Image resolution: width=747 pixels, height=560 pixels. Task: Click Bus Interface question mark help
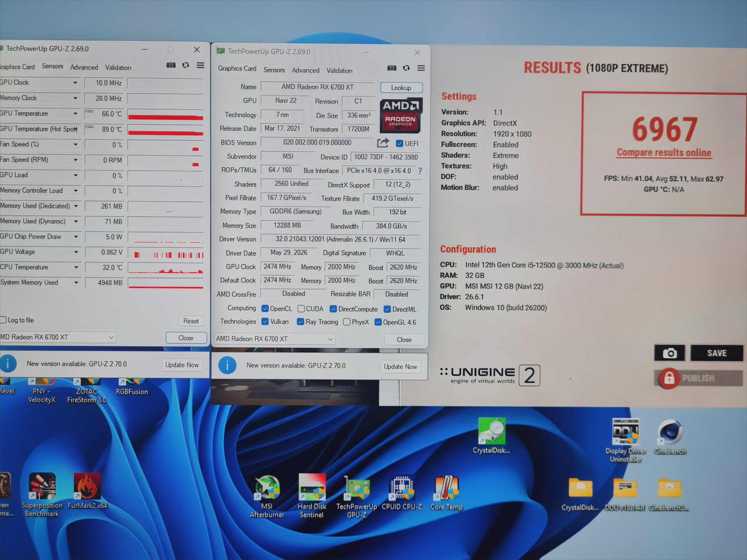[420, 171]
